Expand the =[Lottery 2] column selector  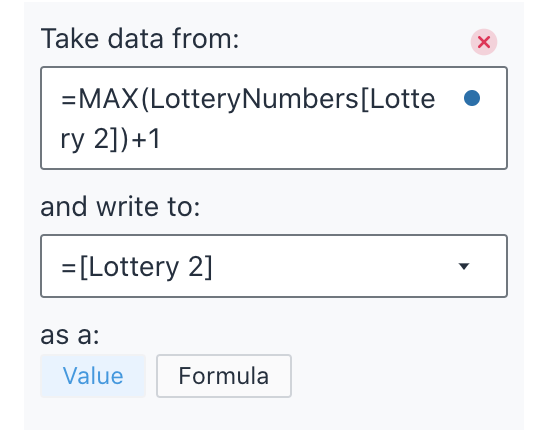pos(274,266)
